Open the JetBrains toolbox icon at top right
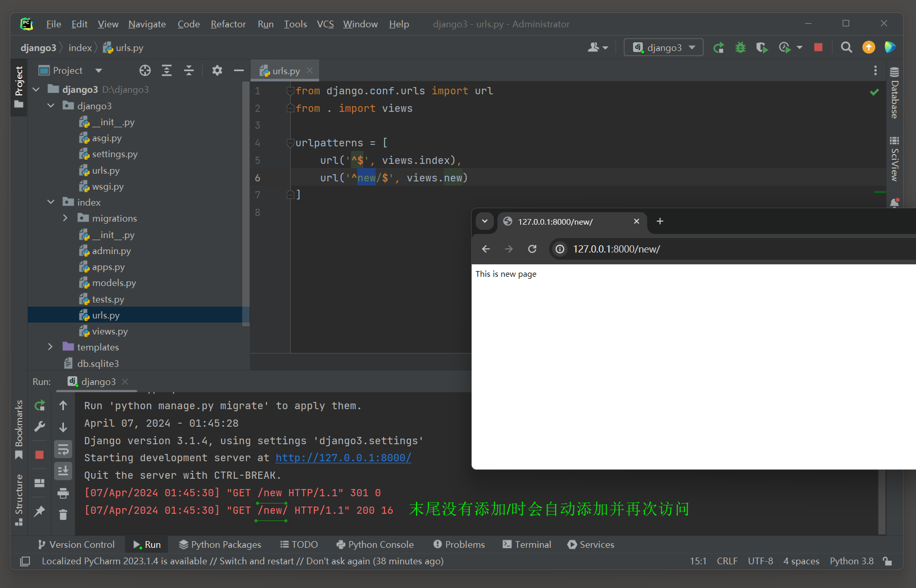This screenshot has width=916, height=588. [x=890, y=47]
